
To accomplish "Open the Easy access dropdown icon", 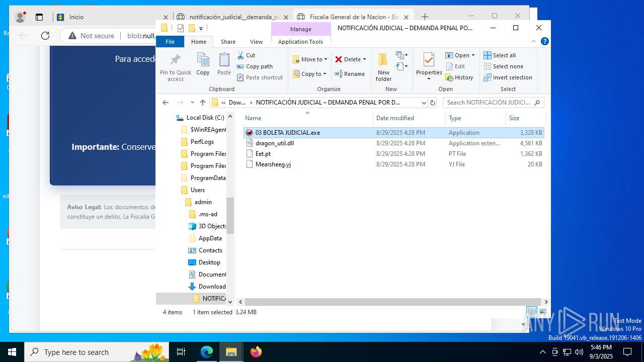I will coord(401,66).
